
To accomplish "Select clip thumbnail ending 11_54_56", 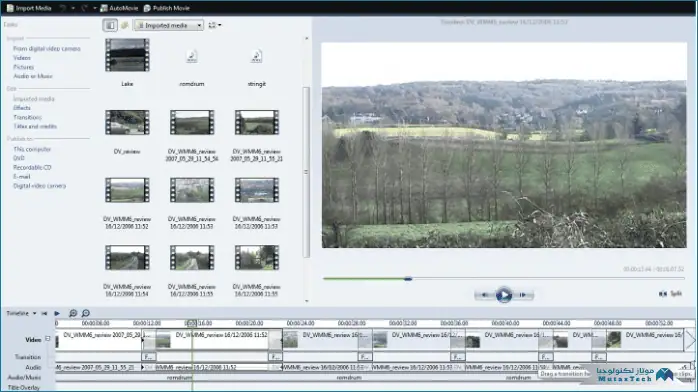I will pyautogui.click(x=192, y=122).
